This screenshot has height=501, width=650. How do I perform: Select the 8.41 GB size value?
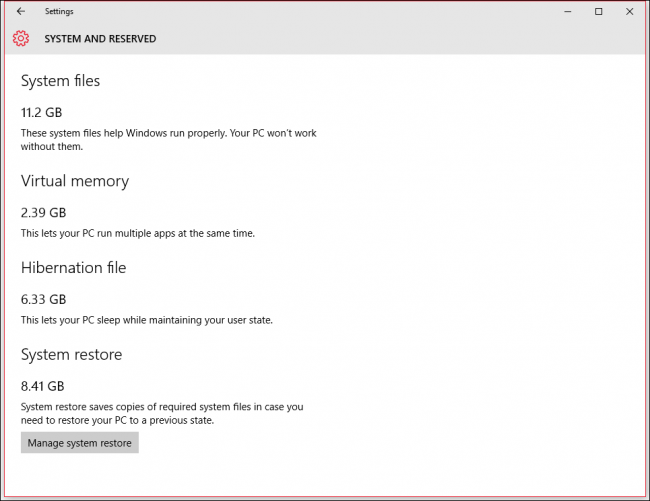coord(43,385)
